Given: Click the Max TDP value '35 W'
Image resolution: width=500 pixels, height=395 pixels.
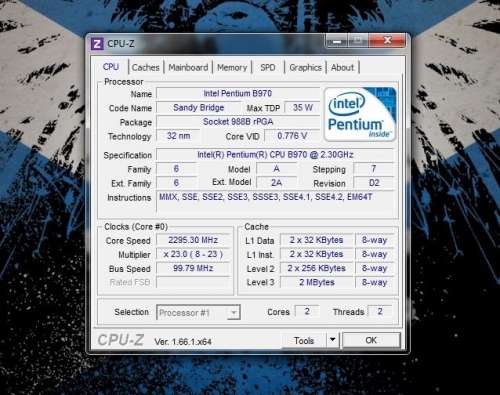Looking at the screenshot, I should tap(302, 108).
